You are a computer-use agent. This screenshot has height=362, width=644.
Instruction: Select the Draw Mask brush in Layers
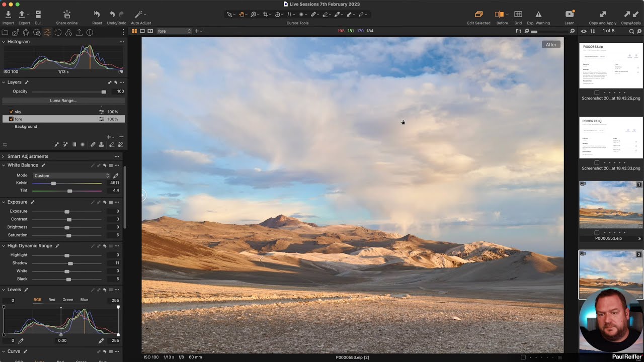click(56, 145)
